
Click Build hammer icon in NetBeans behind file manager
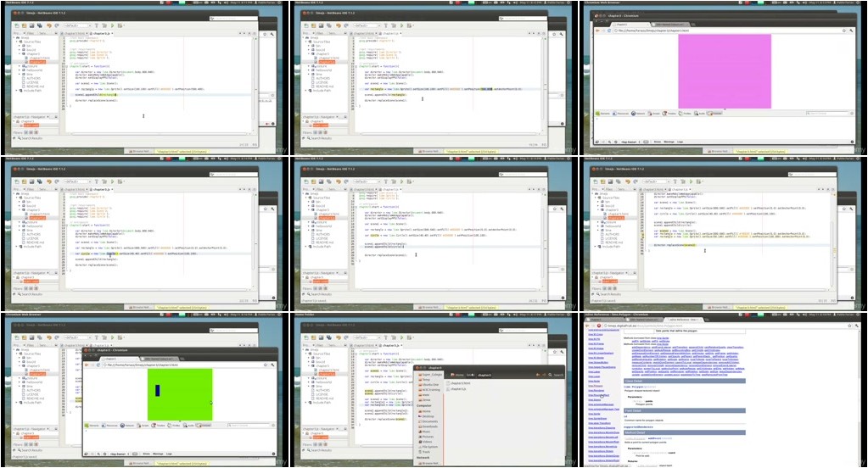[386, 337]
